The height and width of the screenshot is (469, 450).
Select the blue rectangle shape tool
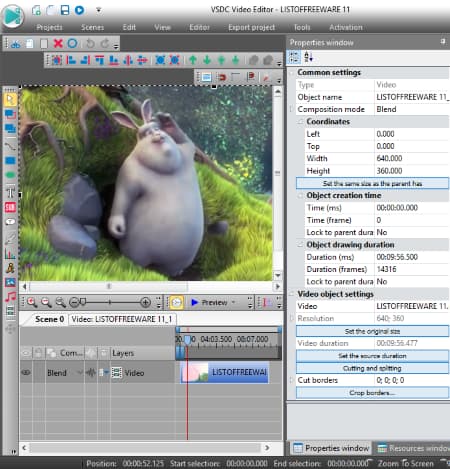click(10, 161)
